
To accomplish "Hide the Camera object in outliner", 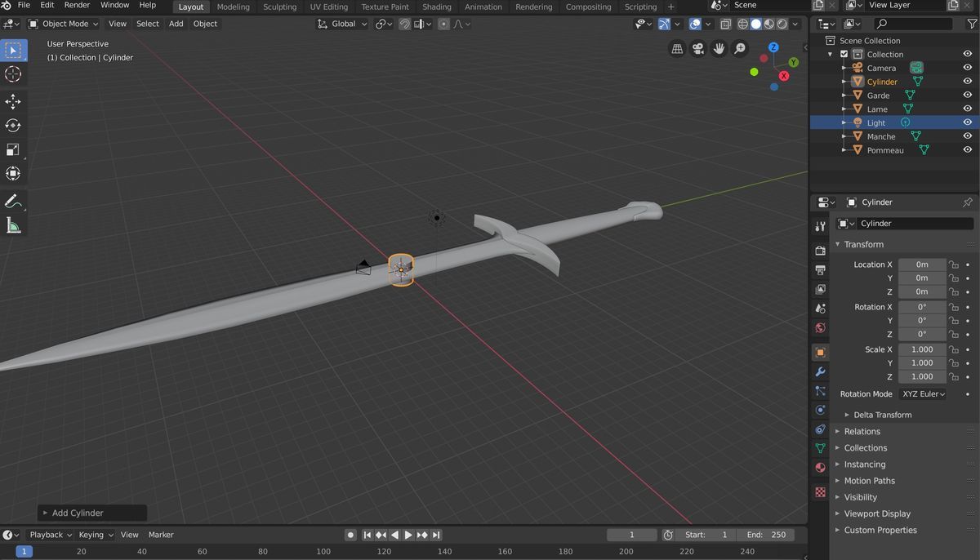I will [x=967, y=68].
